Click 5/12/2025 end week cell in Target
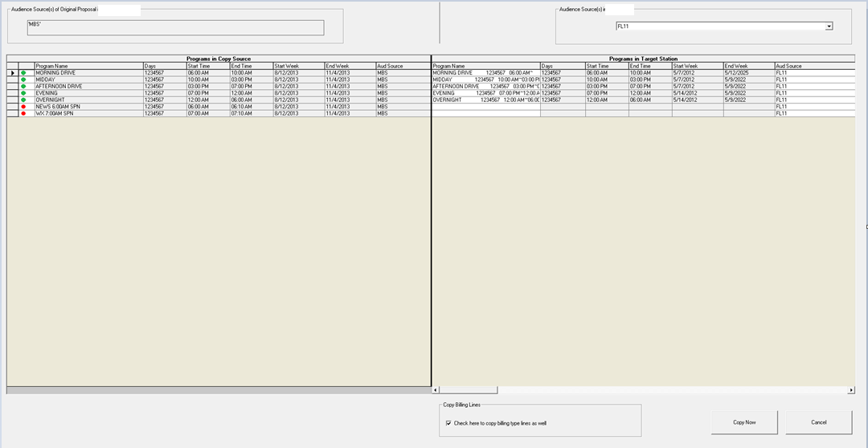 coord(736,73)
